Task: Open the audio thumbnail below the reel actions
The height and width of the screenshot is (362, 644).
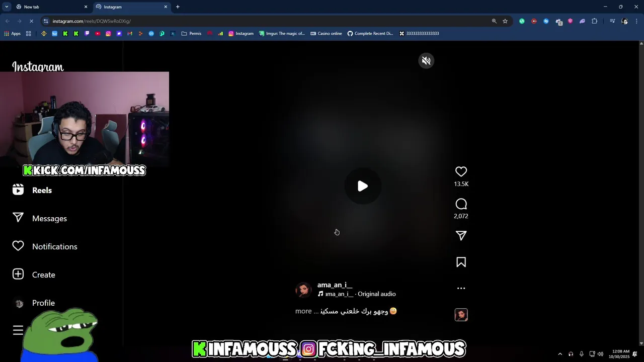Action: 461,315
